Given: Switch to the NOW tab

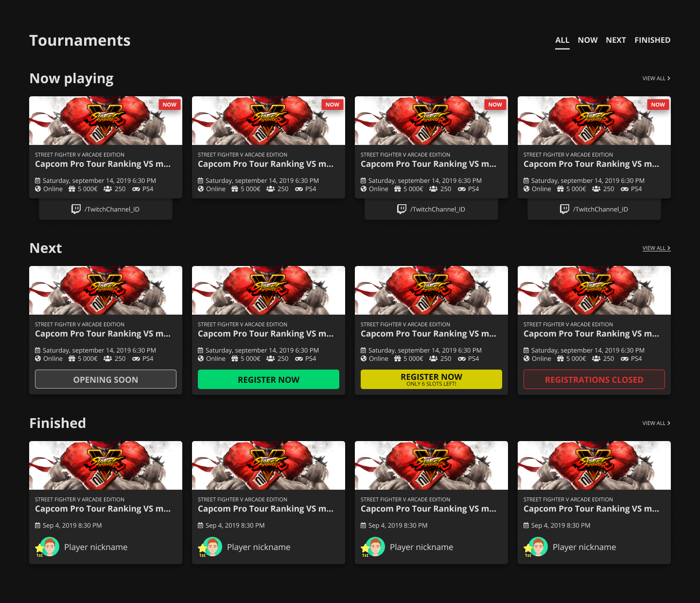Looking at the screenshot, I should (588, 40).
